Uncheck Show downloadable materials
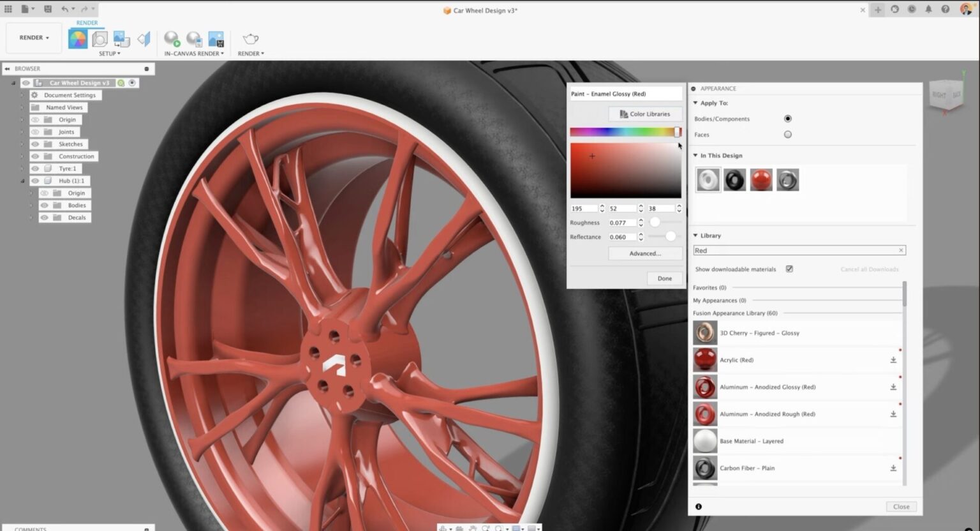Image resolution: width=980 pixels, height=531 pixels. click(x=789, y=269)
